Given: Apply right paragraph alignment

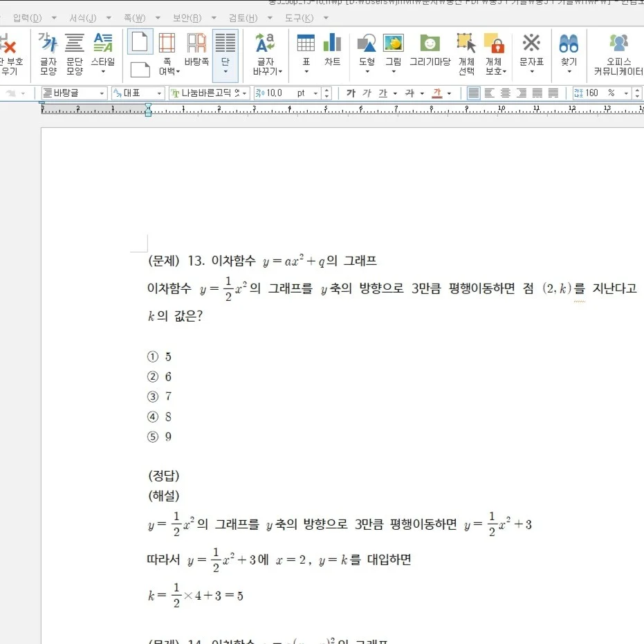Looking at the screenshot, I should (x=521, y=93).
